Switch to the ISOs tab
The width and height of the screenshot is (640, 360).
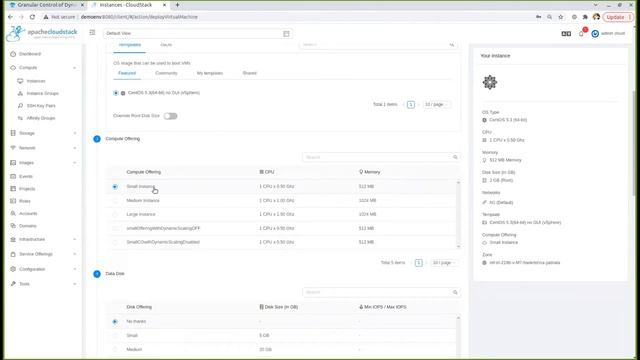click(166, 45)
